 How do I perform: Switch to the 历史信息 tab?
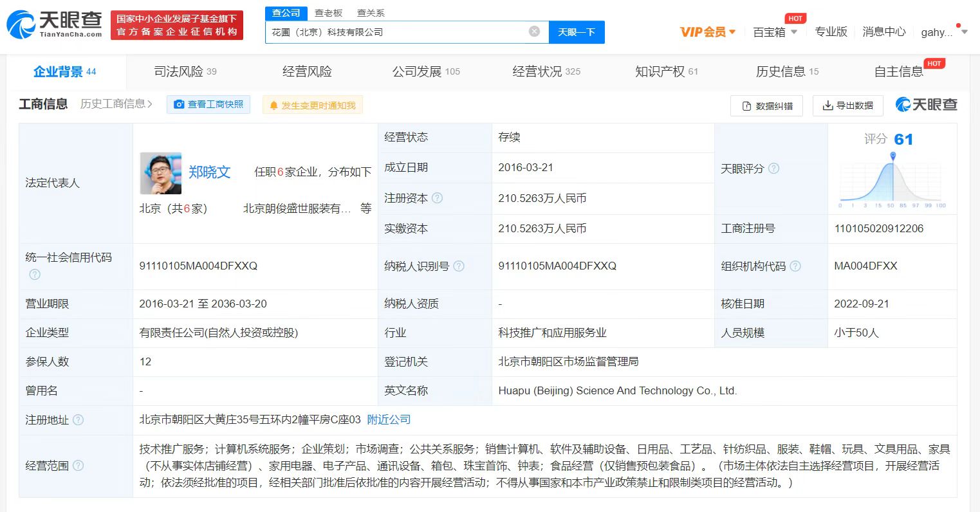[787, 71]
